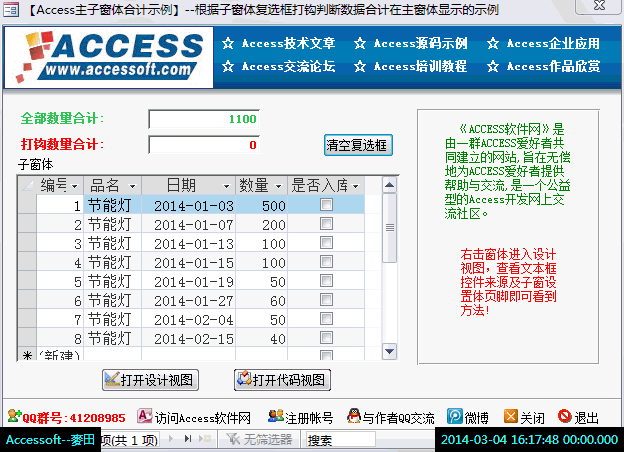Click the date cell 2014-01-03

pyautogui.click(x=189, y=205)
